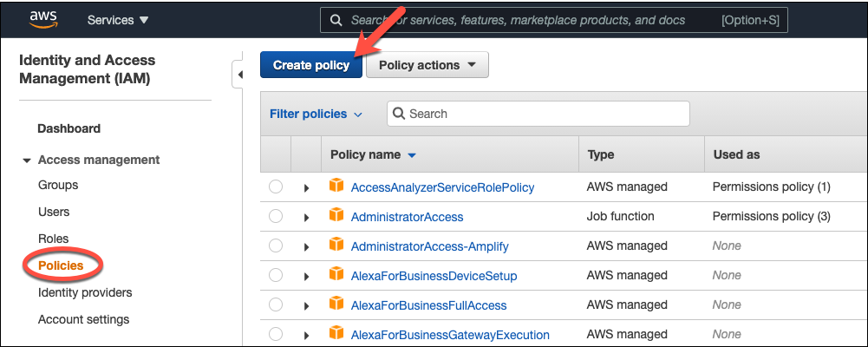
Task: Select radio button for AlexaForBusinessFullAccess
Action: point(276,304)
